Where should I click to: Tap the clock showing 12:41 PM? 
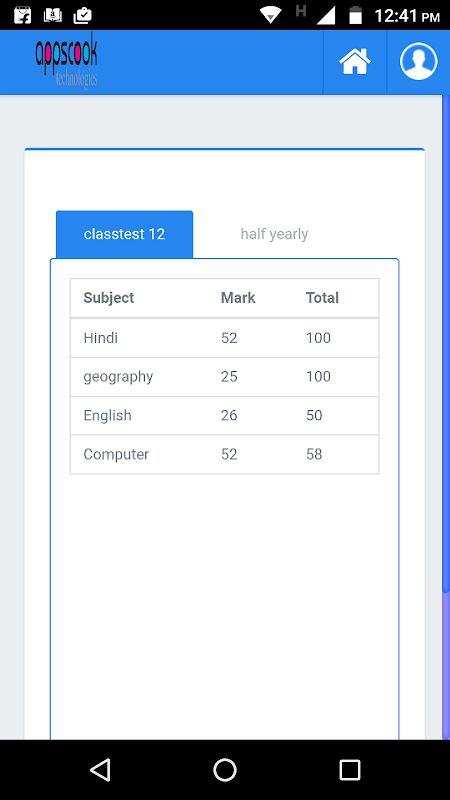[x=407, y=16]
